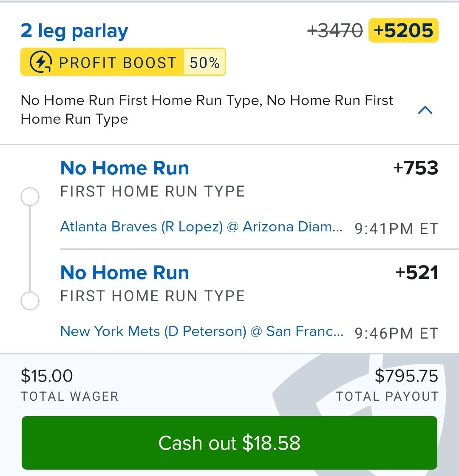Tap the boosted +5205 odds badge

[403, 31]
